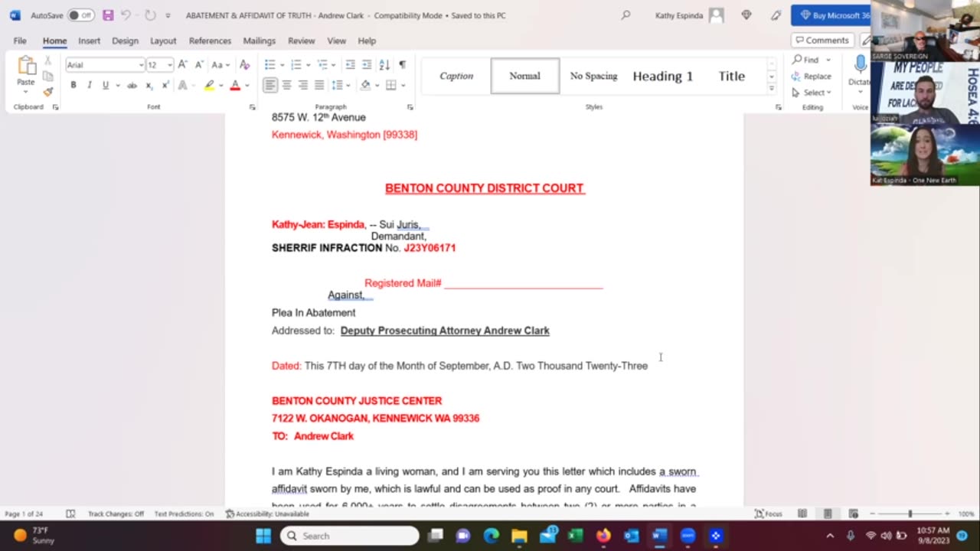Apply strikethrough formatting
Screen dimensions: 980x551
132,85
